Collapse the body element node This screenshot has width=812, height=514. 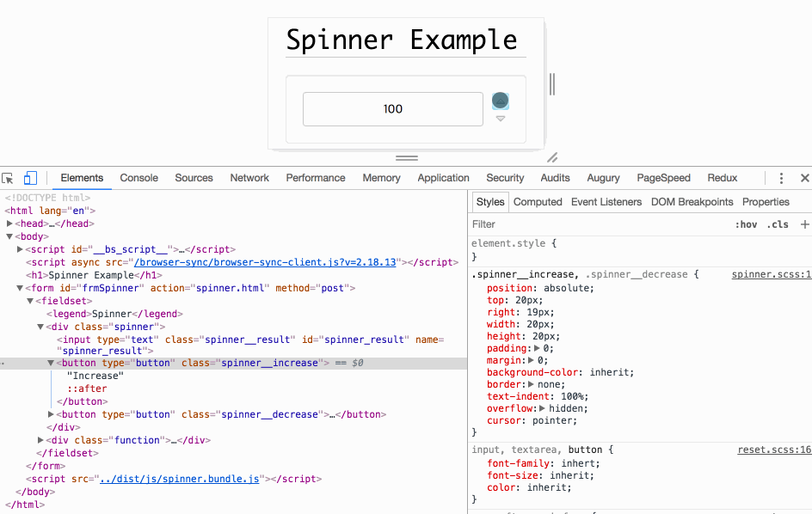coord(9,236)
